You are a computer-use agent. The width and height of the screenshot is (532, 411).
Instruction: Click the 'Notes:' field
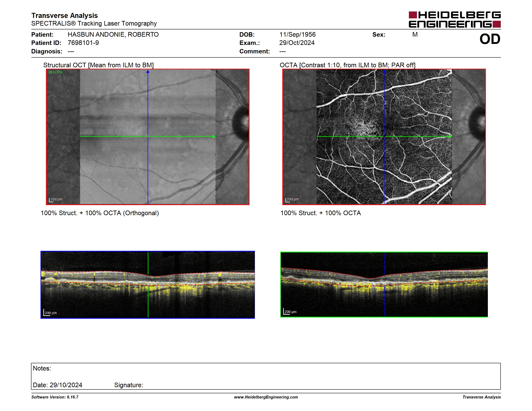tap(42, 368)
